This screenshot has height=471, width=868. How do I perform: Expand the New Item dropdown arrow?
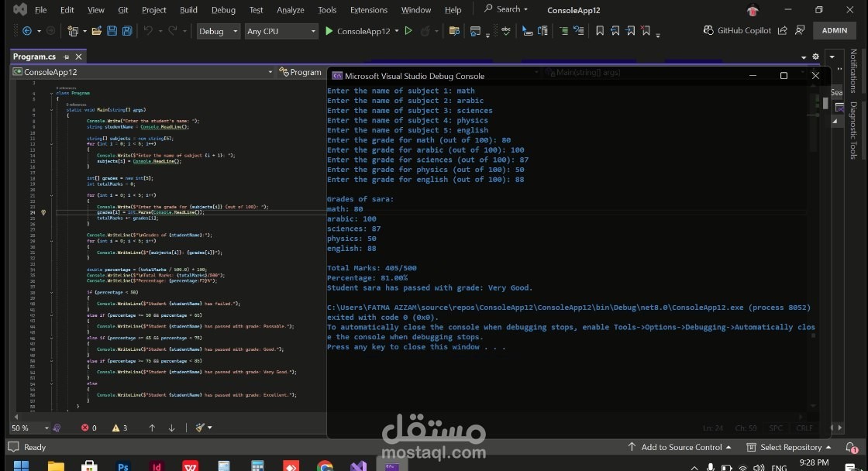[x=84, y=31]
